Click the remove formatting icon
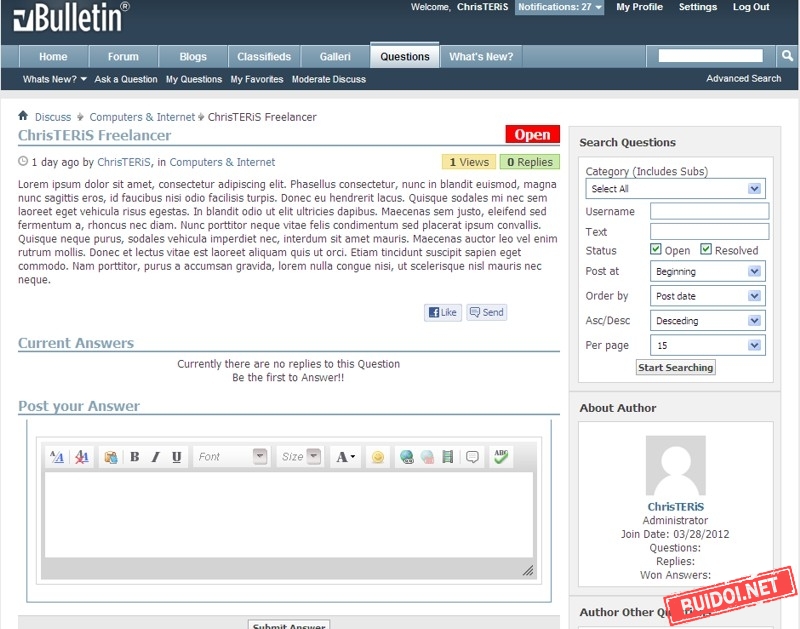Viewport: 800px width, 629px height. pyautogui.click(x=82, y=457)
